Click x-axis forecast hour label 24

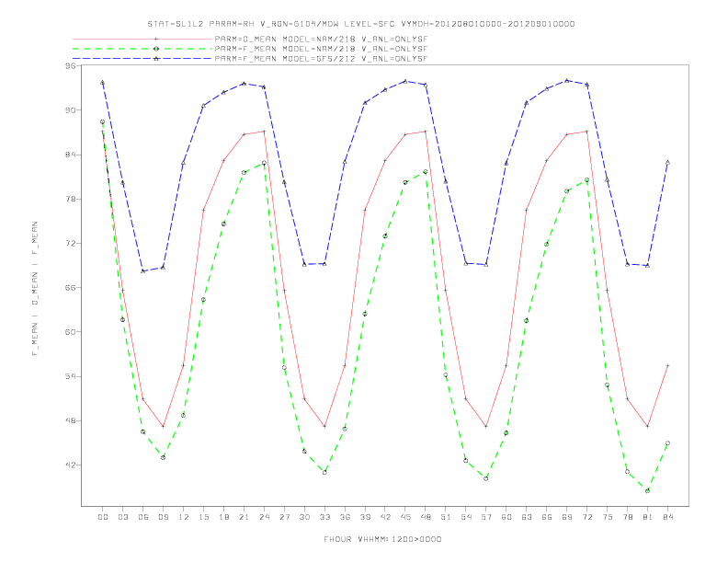pos(264,517)
